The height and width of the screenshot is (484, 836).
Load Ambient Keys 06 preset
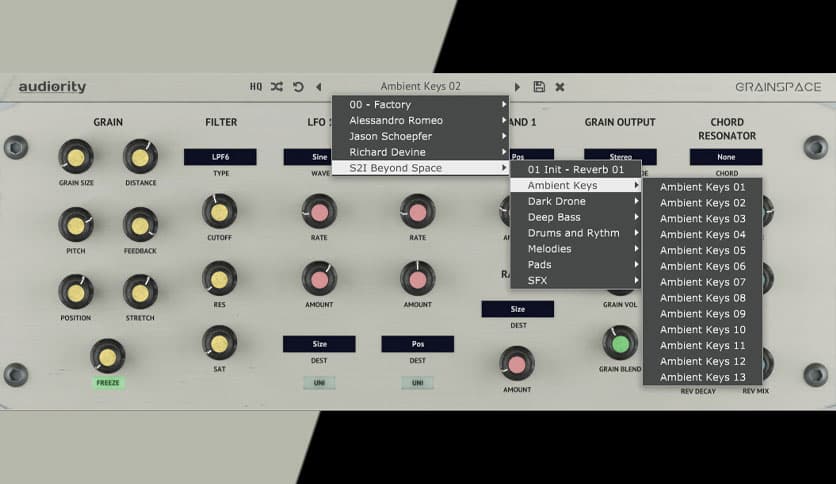click(703, 267)
